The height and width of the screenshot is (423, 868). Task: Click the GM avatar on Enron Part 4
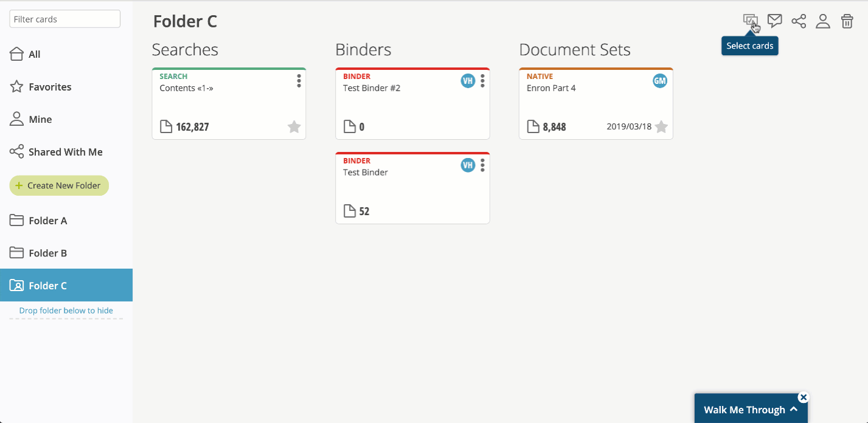coord(660,81)
